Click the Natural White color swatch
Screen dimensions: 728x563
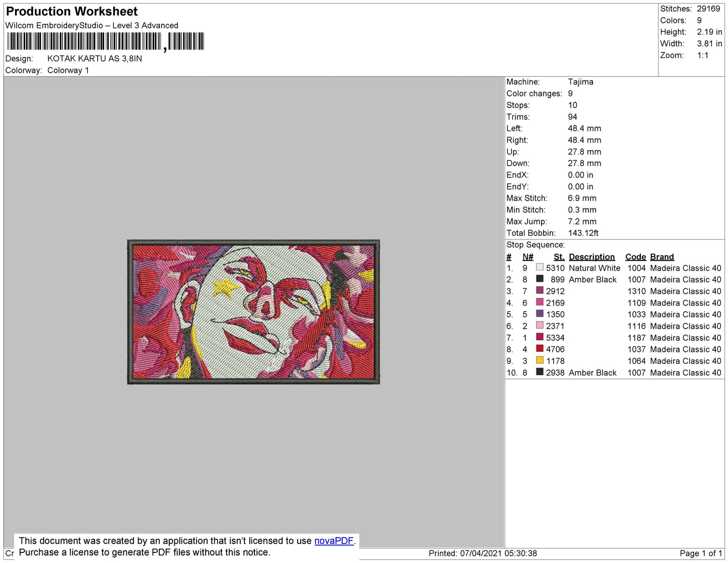coord(540,267)
